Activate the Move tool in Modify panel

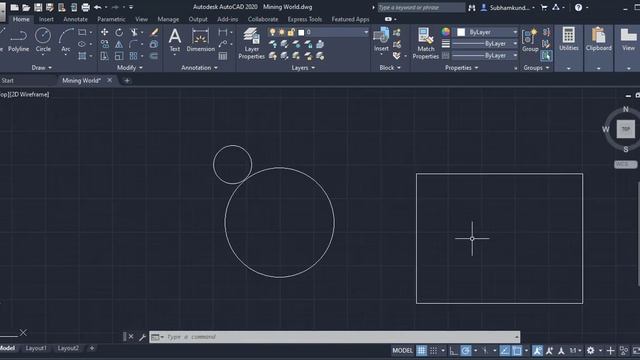click(104, 32)
